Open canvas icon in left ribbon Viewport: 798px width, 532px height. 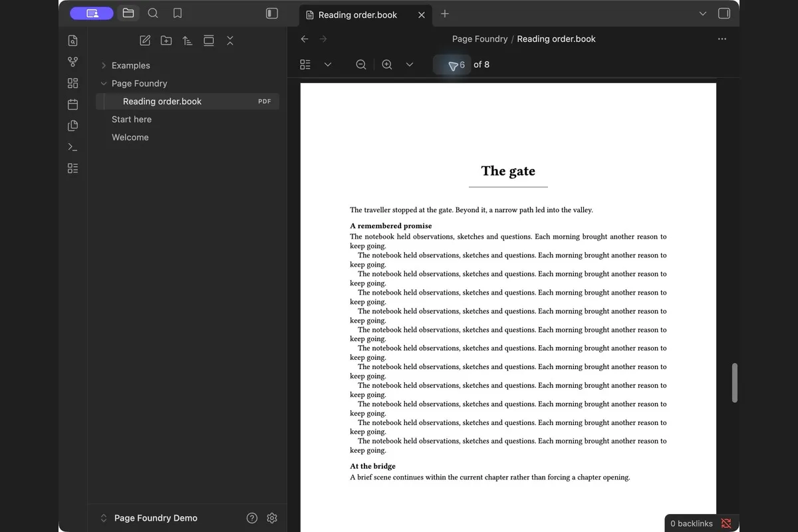[73, 83]
